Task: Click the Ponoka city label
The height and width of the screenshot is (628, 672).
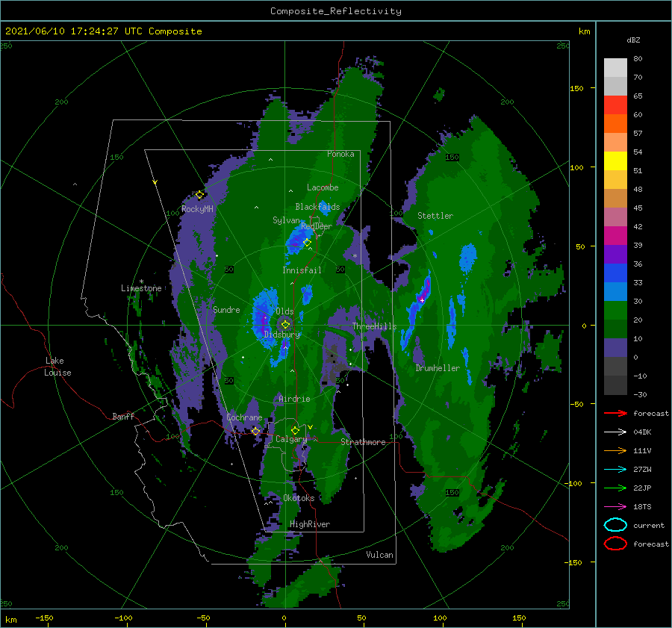Action: (340, 155)
